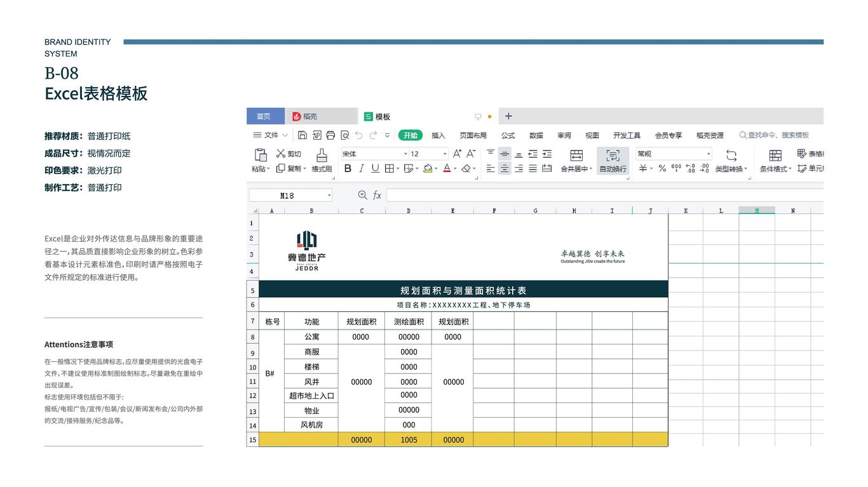Toggle Align Right horizontal alignment
Viewport: 868px width, 487px height.
(x=519, y=168)
